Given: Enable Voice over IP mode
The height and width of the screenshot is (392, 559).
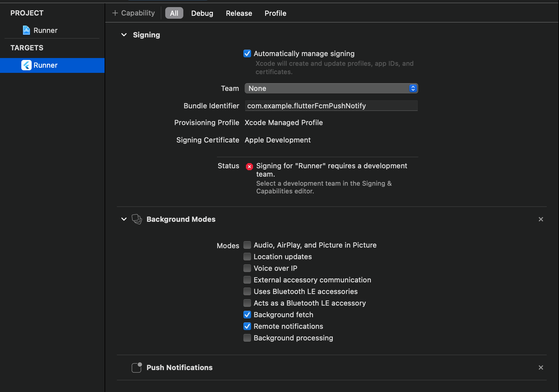Looking at the screenshot, I should click(x=247, y=268).
